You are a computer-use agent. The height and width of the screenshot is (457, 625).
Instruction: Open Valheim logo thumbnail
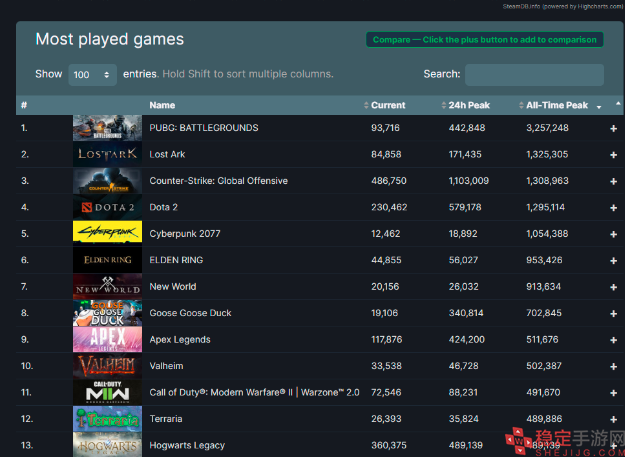tap(107, 366)
